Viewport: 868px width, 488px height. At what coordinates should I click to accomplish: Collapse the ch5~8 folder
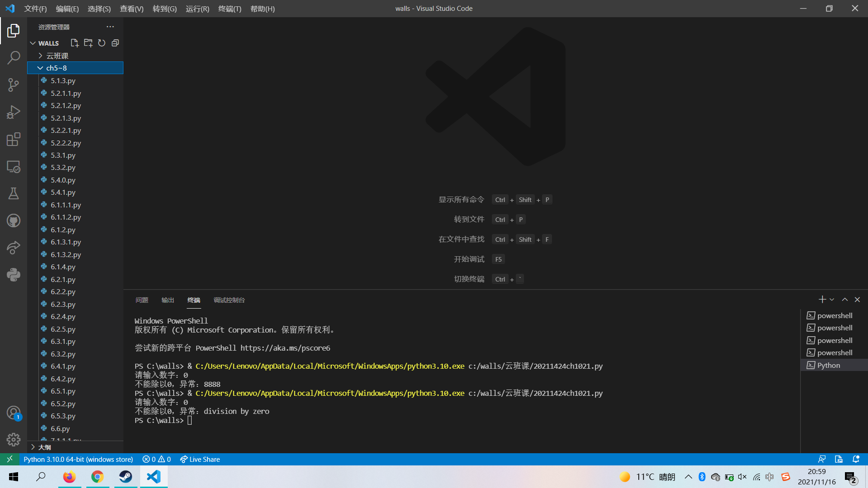click(x=56, y=68)
